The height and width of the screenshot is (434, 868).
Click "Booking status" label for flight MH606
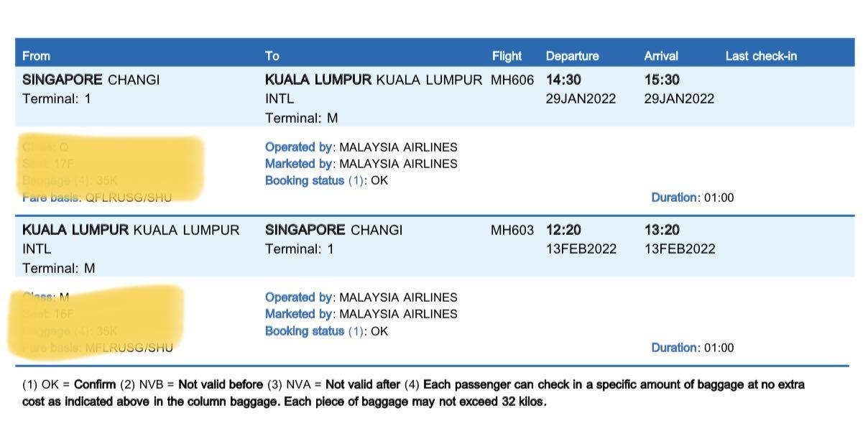click(x=305, y=181)
